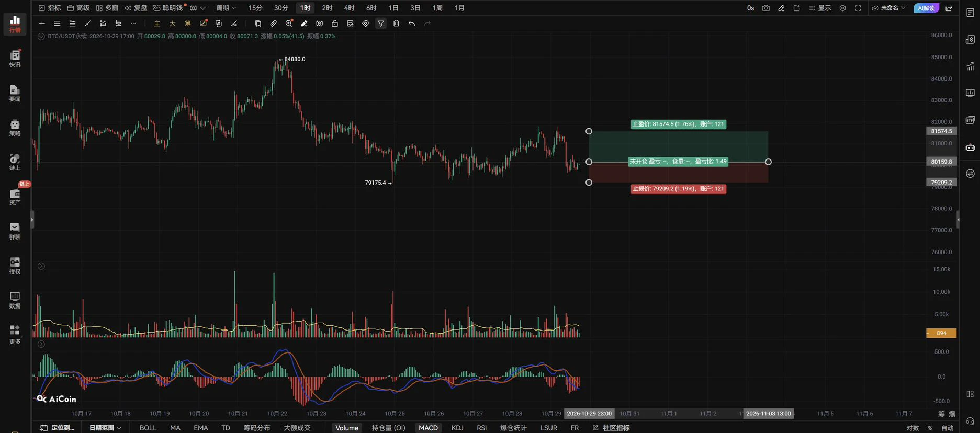Select the ruler measurement tool
The image size is (980, 433).
(273, 24)
